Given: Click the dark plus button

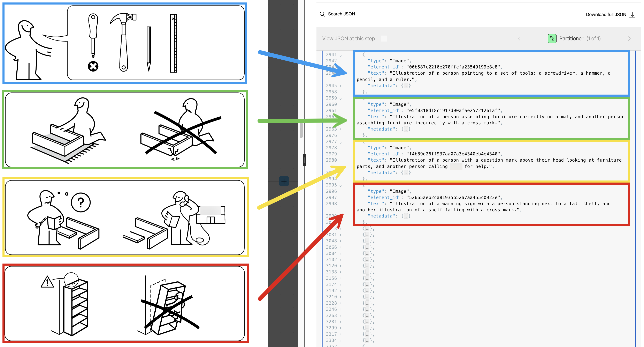Looking at the screenshot, I should click(x=284, y=181).
